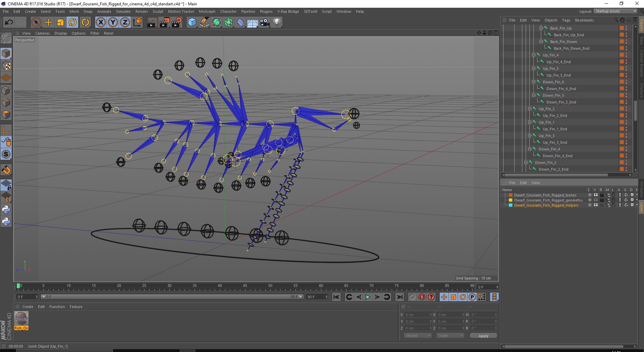Viewport: 644px width, 352px height.
Task: Click the Enable Axis L-shaped icon
Action: (6, 130)
